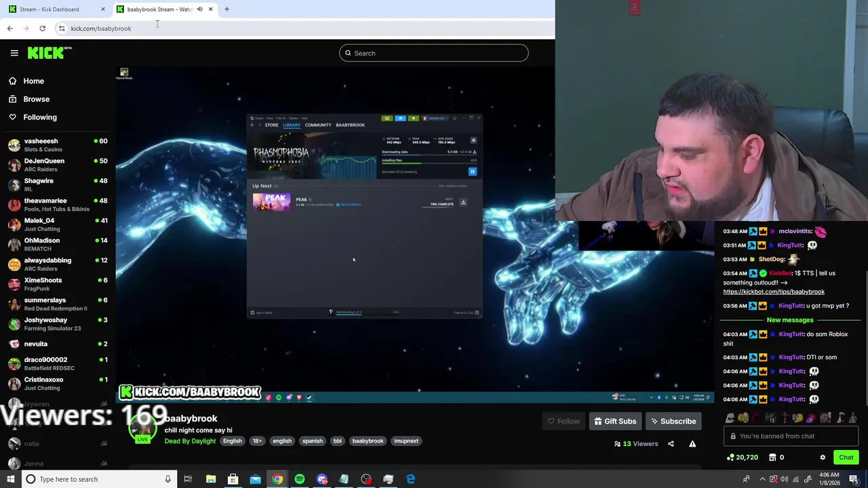Go back in the browser

click(9, 28)
